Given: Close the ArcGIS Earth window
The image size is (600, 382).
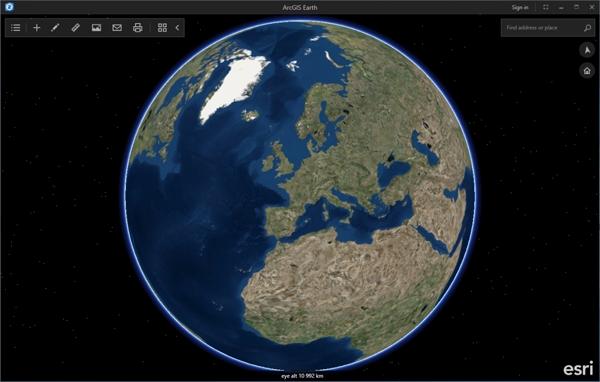Looking at the screenshot, I should coord(592,7).
